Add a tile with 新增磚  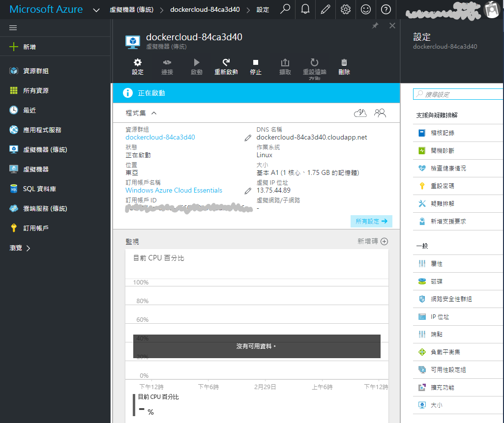pos(373,241)
